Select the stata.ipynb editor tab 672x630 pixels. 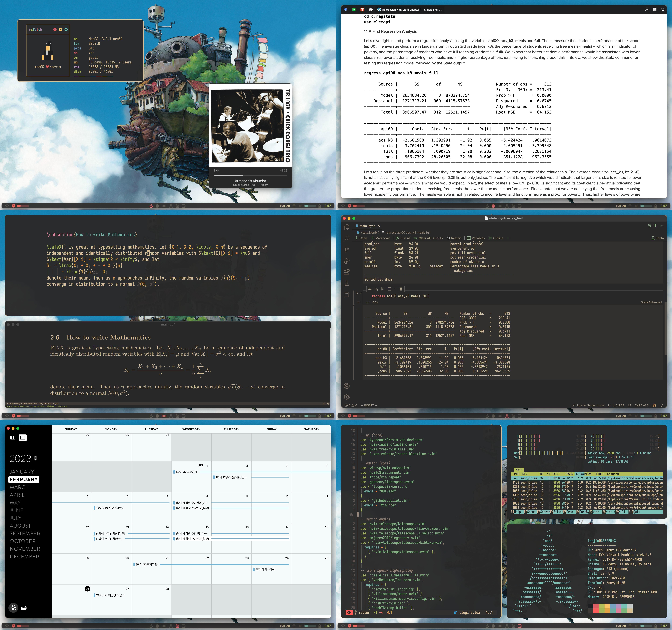(x=367, y=226)
